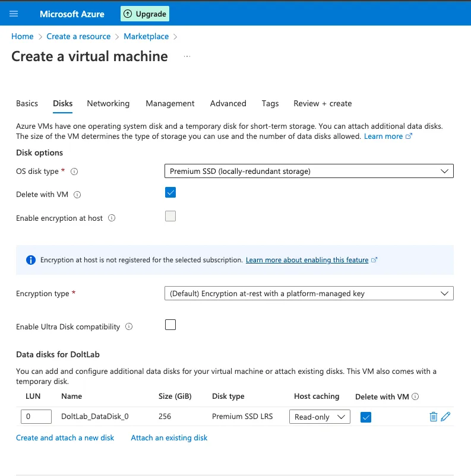Show info for Enable encryption at host
471x476 pixels.
pyautogui.click(x=112, y=218)
